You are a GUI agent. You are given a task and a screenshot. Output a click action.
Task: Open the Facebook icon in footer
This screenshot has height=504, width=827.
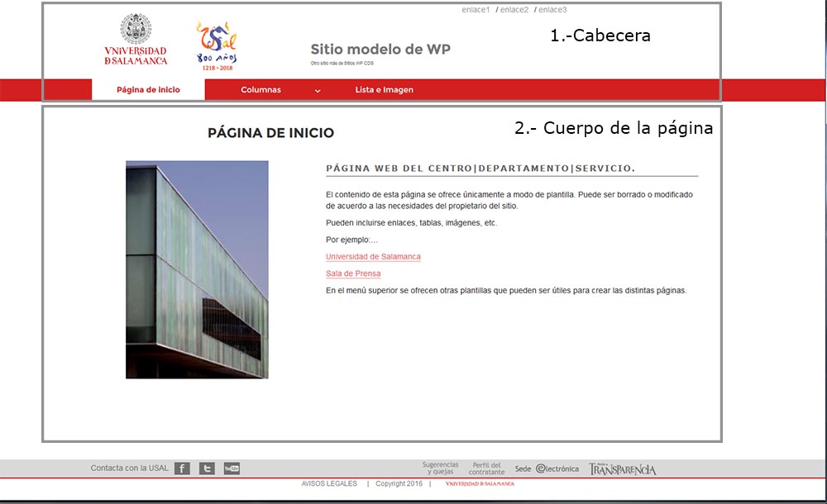[x=182, y=468]
